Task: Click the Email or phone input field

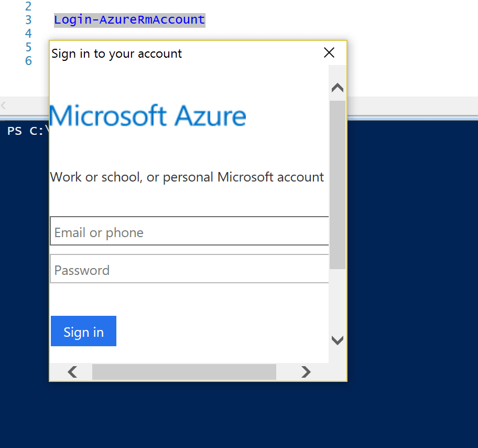Action: [189, 231]
